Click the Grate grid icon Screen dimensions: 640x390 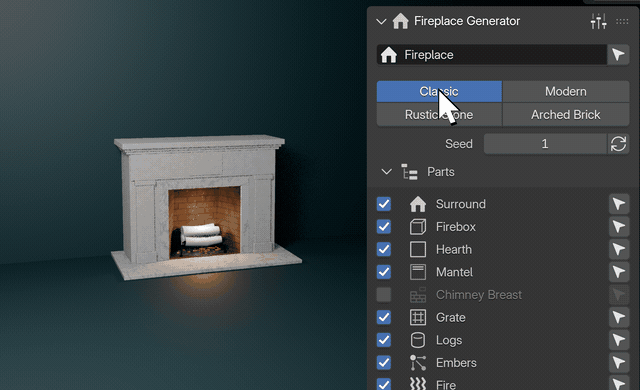418,317
